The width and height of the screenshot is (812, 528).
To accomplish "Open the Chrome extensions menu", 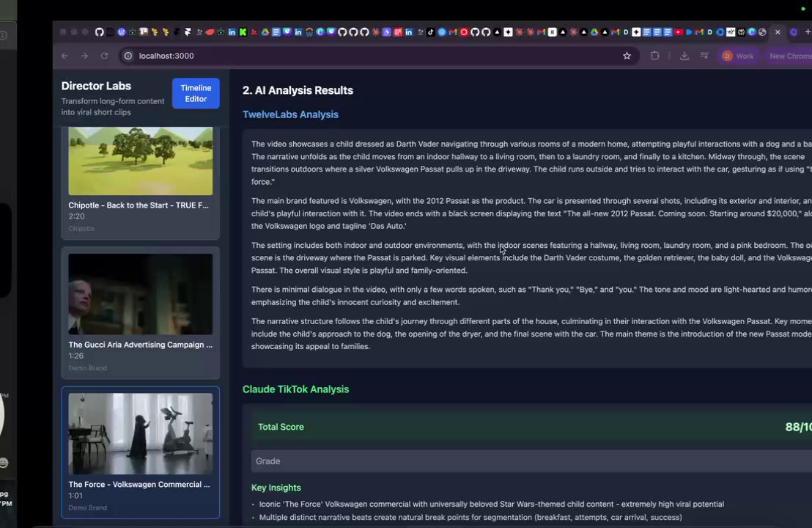I will pos(654,56).
